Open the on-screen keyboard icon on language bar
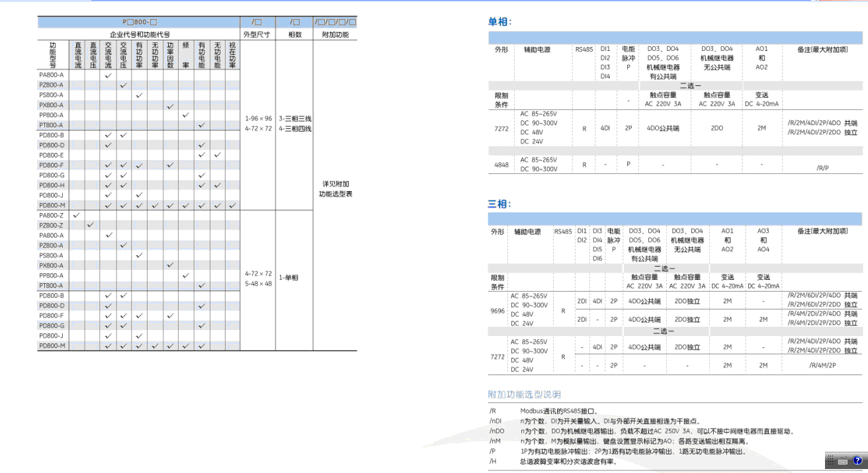The image size is (868, 473). point(843,461)
